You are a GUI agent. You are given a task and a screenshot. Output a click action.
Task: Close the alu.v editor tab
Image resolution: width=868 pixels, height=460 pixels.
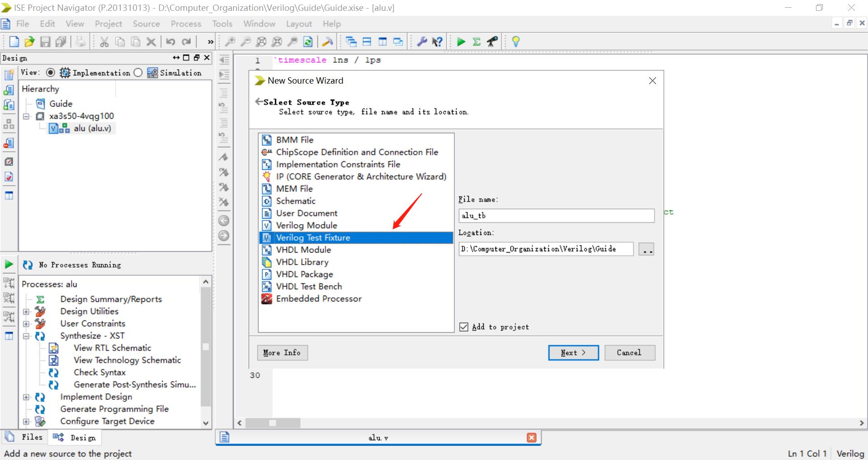click(532, 437)
